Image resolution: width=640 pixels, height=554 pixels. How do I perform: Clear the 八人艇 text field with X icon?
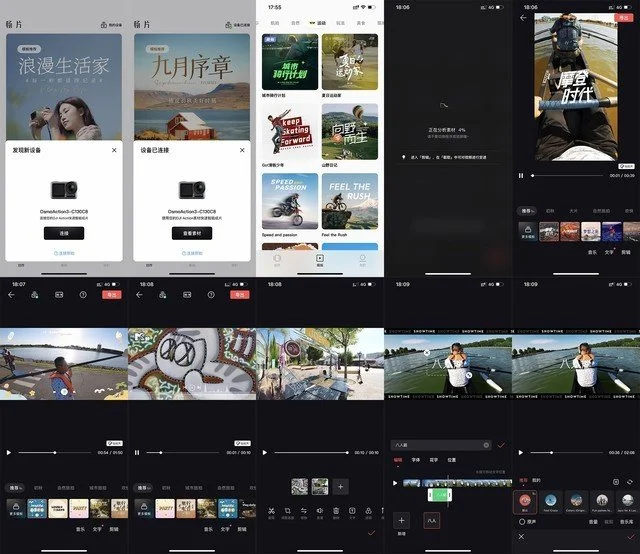click(486, 445)
